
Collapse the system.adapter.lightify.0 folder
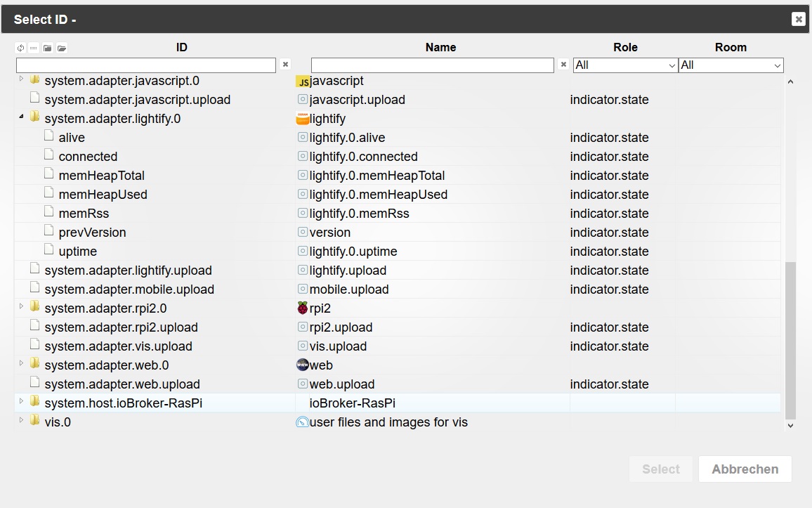point(21,117)
